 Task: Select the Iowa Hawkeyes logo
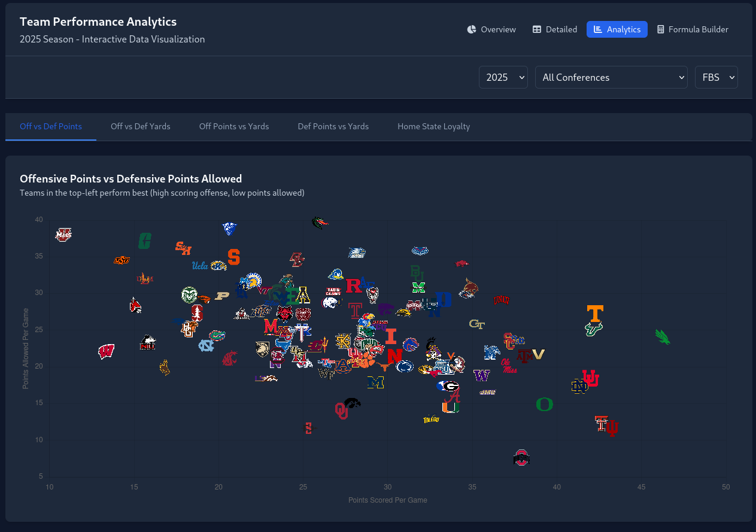pyautogui.click(x=353, y=403)
